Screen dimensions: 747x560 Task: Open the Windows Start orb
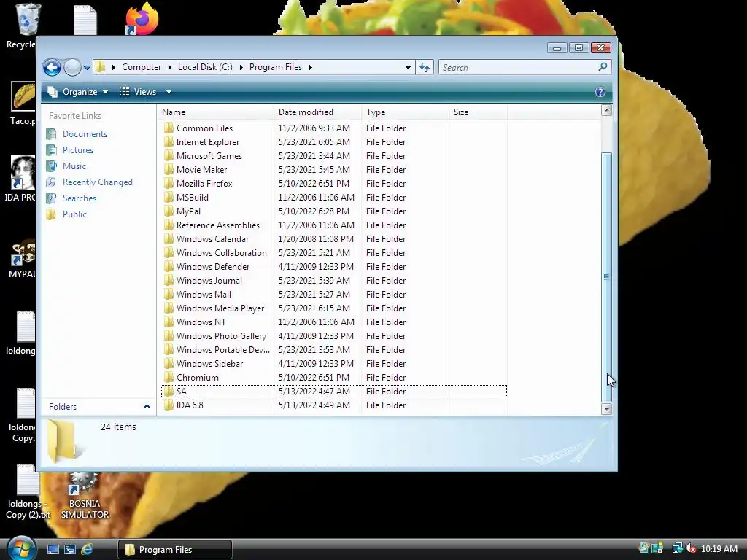21,548
